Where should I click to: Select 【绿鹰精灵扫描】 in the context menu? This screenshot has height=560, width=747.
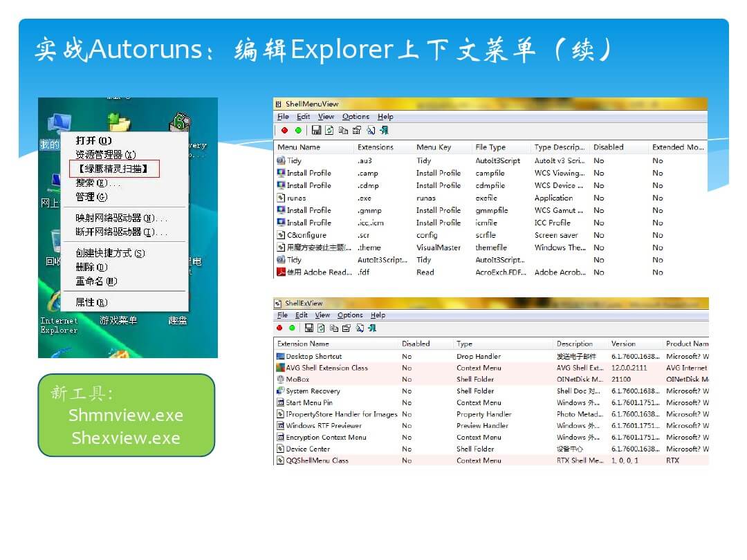pyautogui.click(x=114, y=169)
